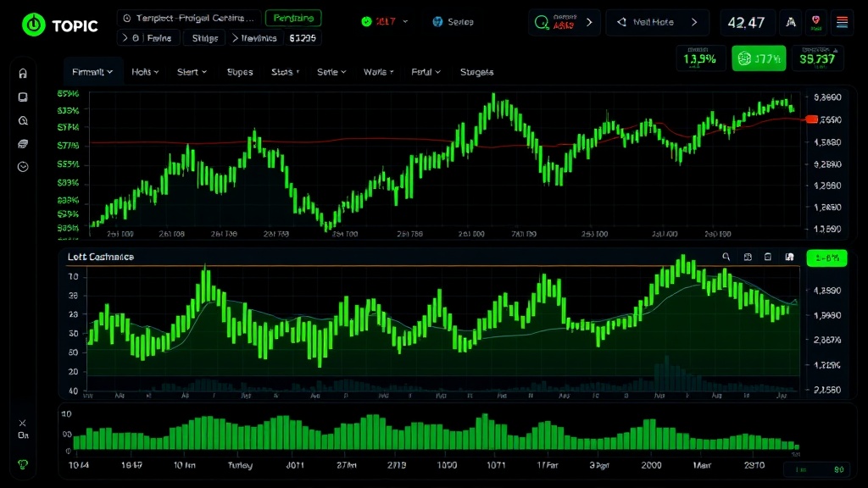Click the compass drawing icon in top right
868x488 pixels.
[x=791, y=22]
